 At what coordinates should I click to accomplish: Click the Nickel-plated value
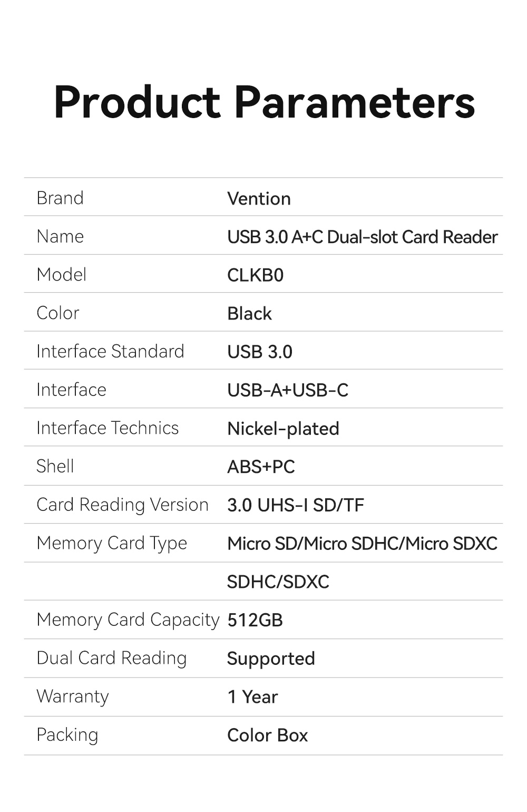coord(283,429)
